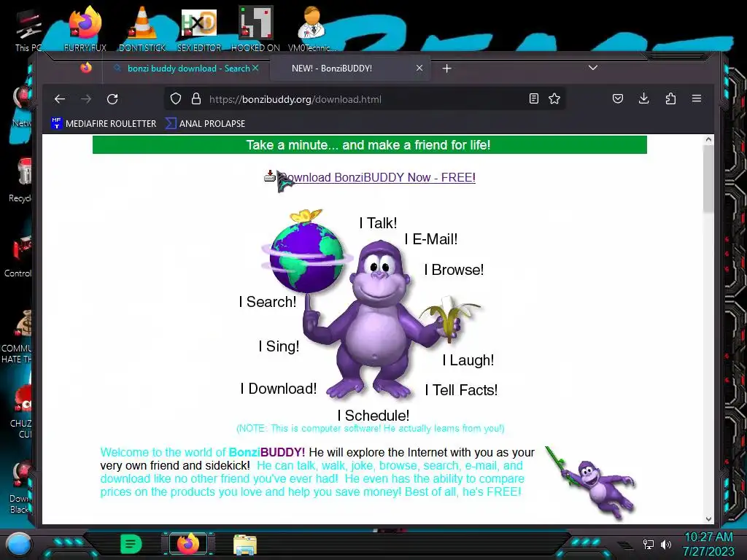Open the tracking protection shield icon
Viewport: 747px width, 560px height.
coord(176,99)
